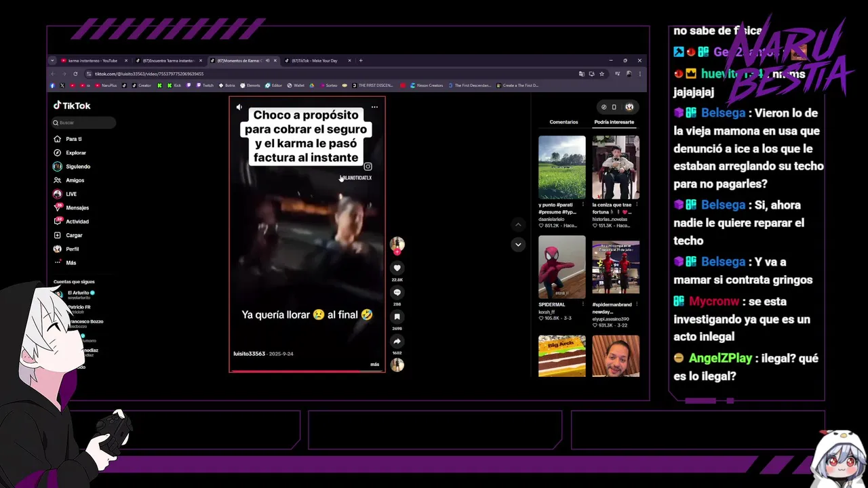Click the video progress bar
Viewport: 868px width, 488px height.
point(307,371)
